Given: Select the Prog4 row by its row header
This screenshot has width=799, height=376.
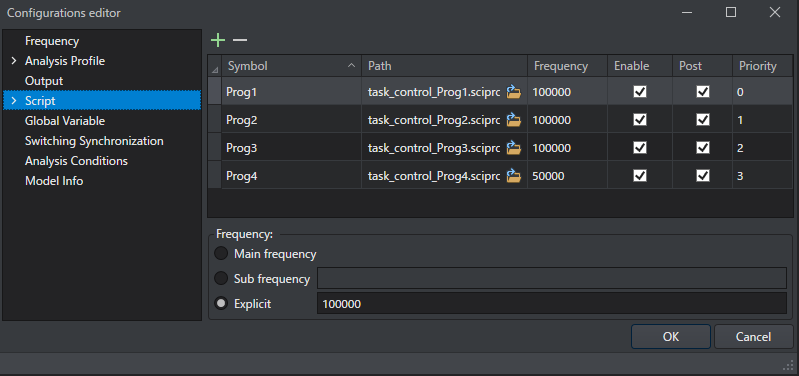Looking at the screenshot, I should [x=215, y=176].
